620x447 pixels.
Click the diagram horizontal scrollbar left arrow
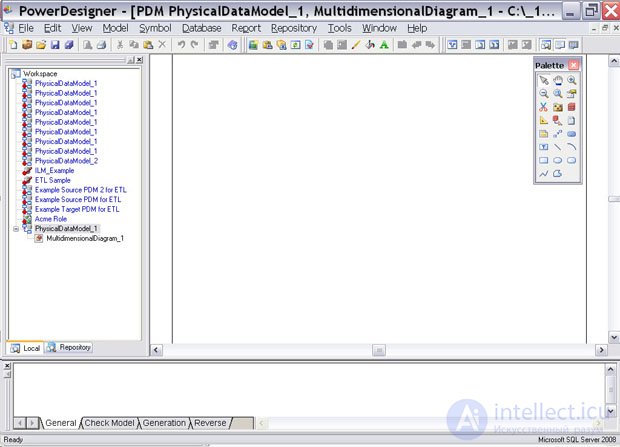point(156,350)
